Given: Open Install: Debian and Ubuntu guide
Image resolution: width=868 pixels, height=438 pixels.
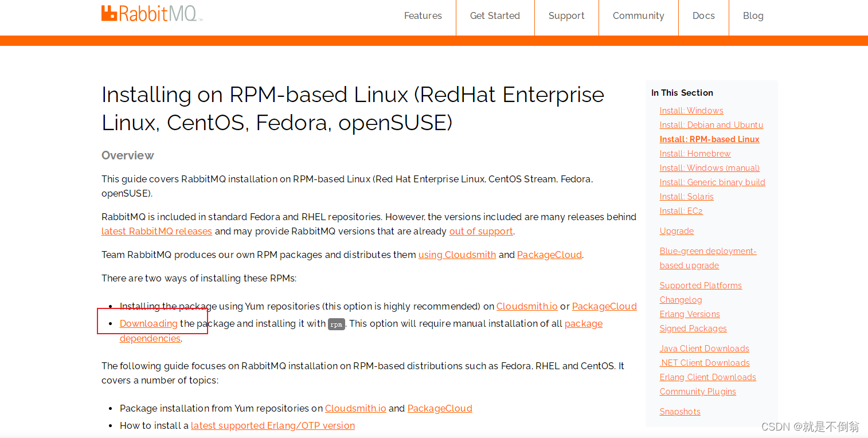Looking at the screenshot, I should point(711,124).
